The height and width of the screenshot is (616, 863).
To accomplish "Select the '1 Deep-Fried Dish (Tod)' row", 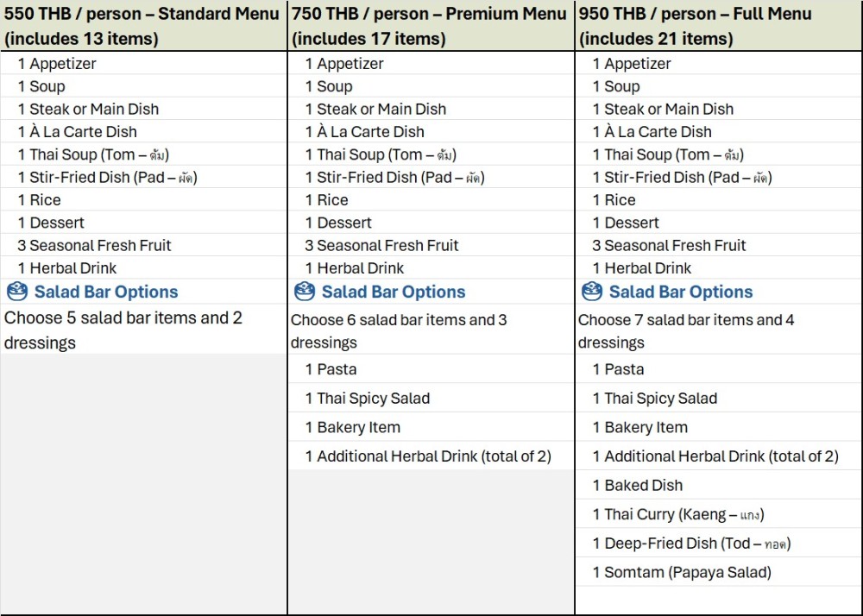I will (x=690, y=544).
